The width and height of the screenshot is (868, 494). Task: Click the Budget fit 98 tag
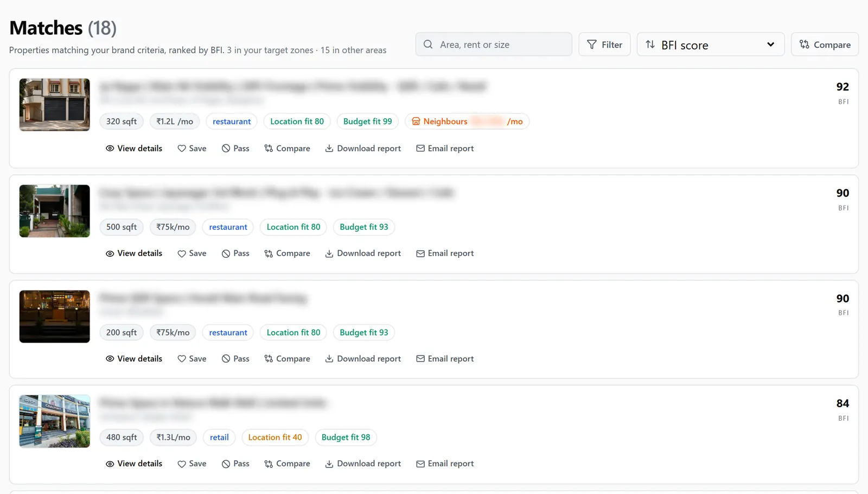[346, 438]
